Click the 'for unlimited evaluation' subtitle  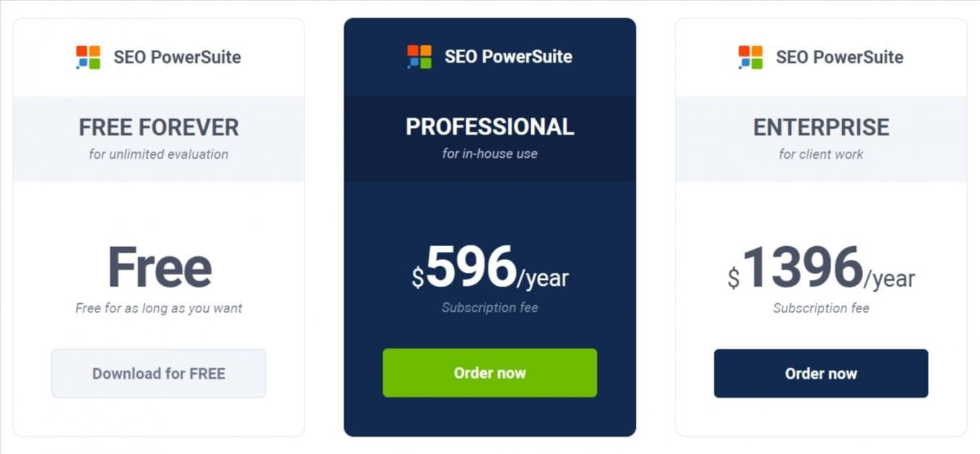coord(159,154)
